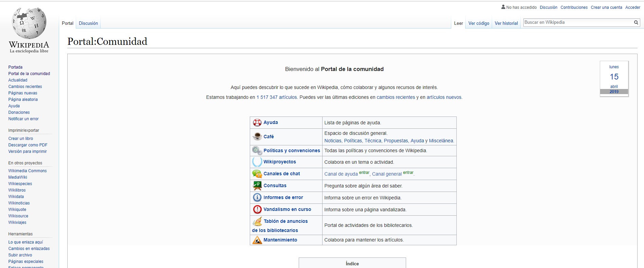Click the calendar day number 15
Viewport: 644px width, 268px height.
click(614, 77)
